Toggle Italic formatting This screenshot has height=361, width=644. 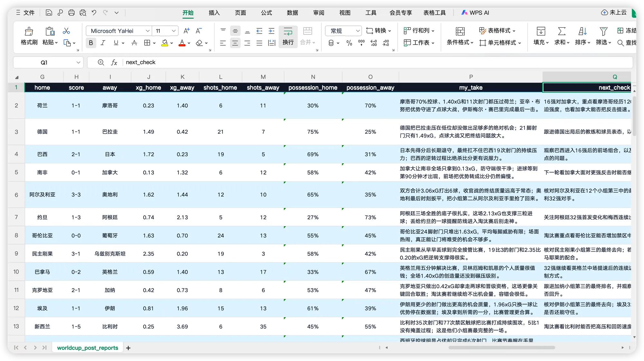tap(103, 43)
